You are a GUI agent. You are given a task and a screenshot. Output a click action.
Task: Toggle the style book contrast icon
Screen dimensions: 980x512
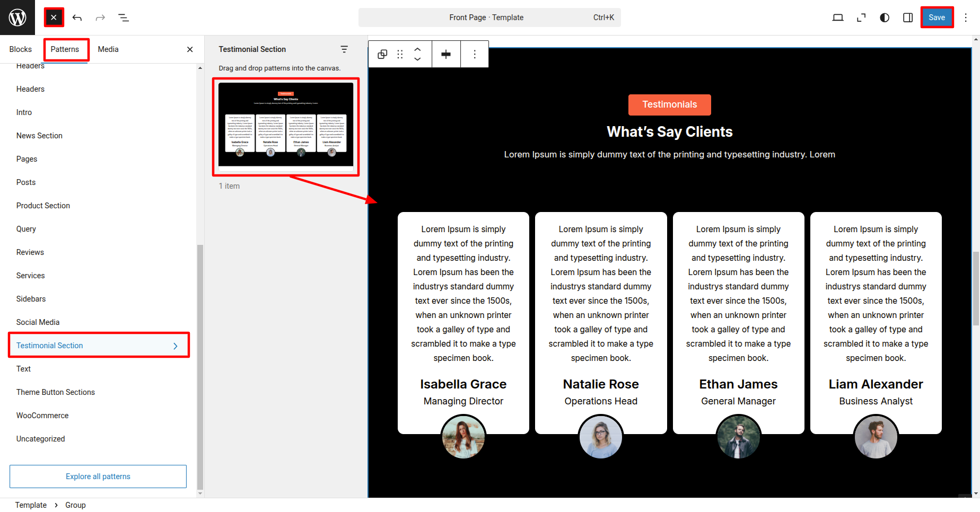coord(885,17)
